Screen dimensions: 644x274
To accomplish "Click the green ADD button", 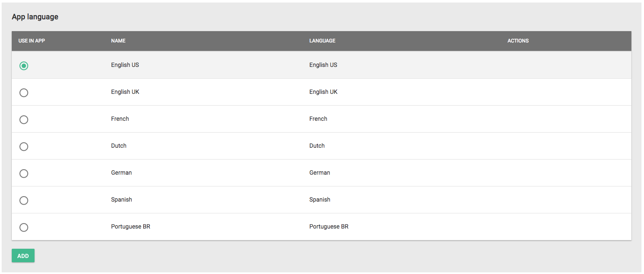I will pyautogui.click(x=23, y=256).
